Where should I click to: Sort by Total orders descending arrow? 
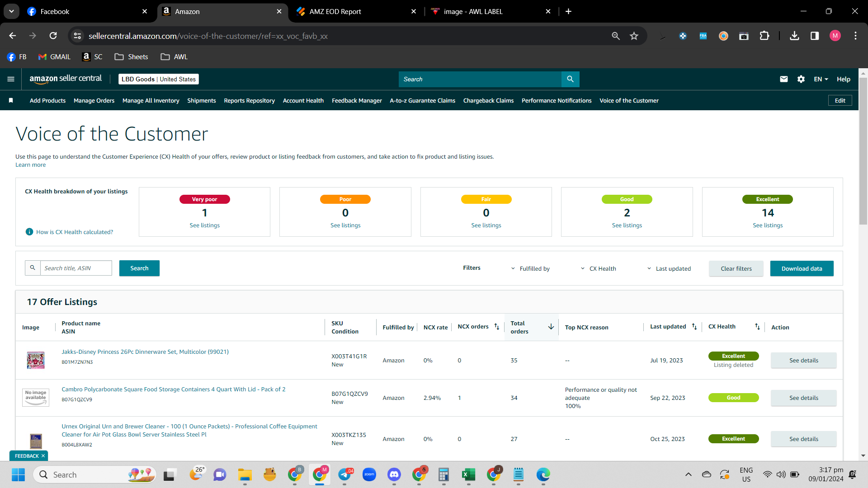pyautogui.click(x=551, y=327)
